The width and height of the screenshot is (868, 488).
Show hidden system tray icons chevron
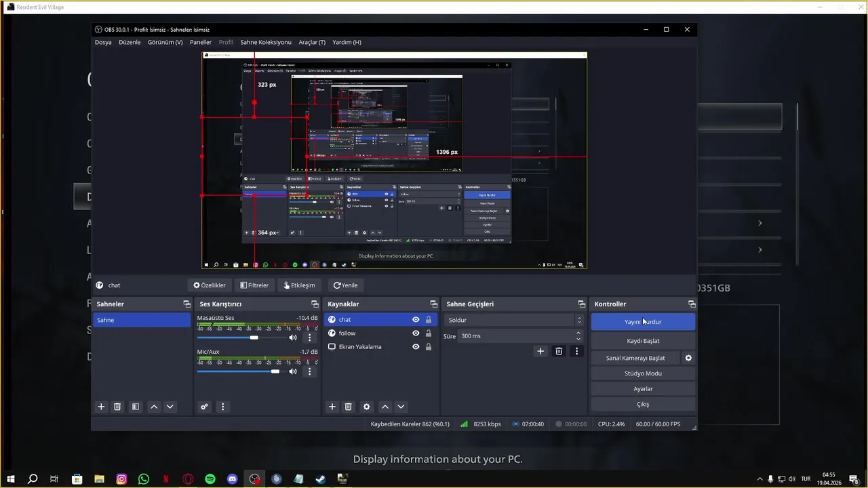click(x=759, y=479)
